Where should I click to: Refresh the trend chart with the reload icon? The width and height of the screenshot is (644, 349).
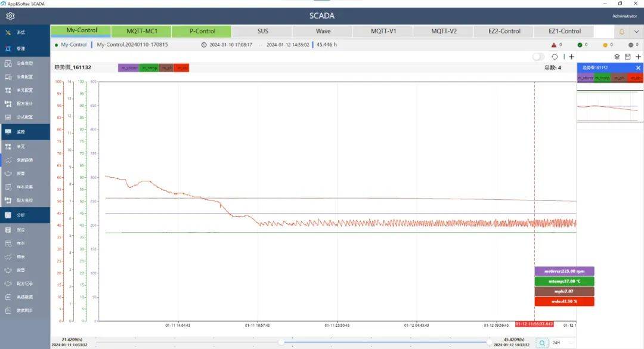click(x=555, y=57)
